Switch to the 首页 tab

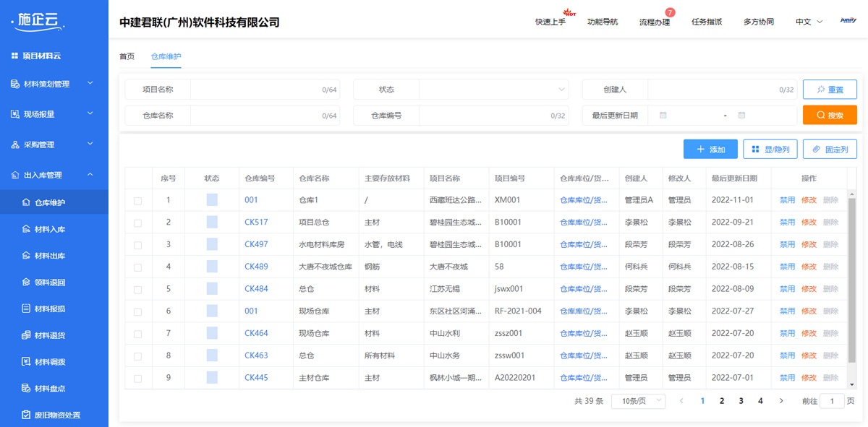pyautogui.click(x=126, y=55)
